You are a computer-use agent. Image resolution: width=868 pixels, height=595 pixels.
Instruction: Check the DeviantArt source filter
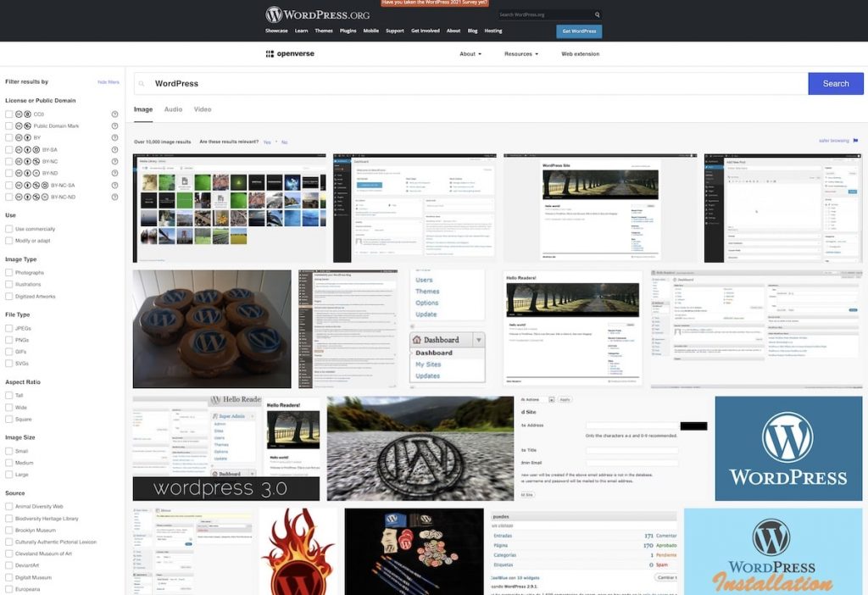(x=8, y=565)
